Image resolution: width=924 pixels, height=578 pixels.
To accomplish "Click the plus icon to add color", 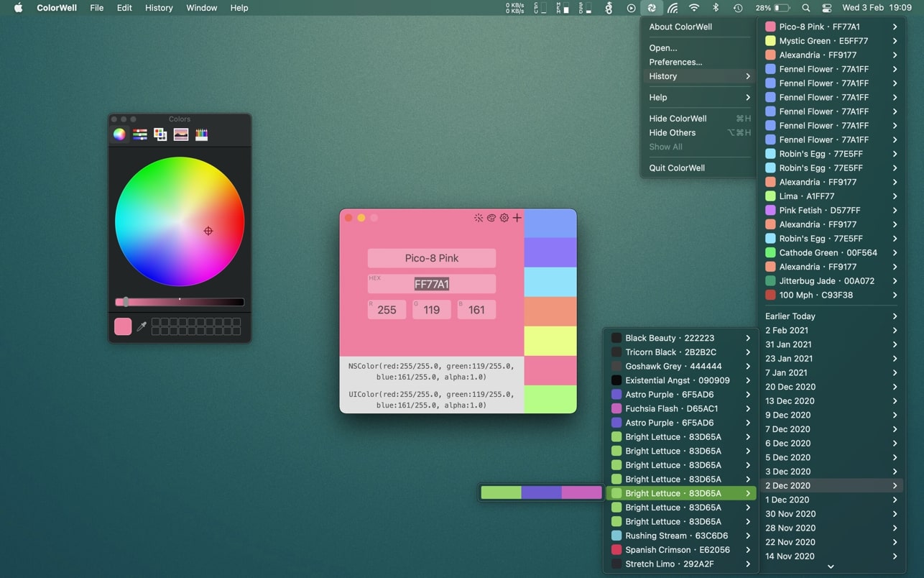I will tap(517, 218).
